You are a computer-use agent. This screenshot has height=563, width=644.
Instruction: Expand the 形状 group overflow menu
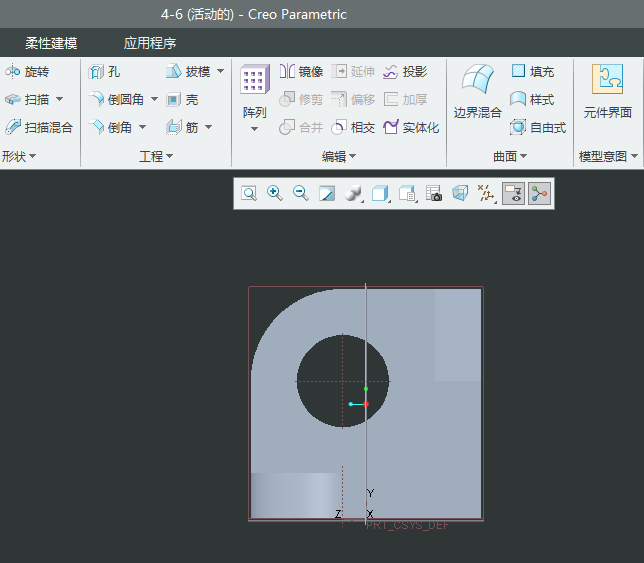coord(19,156)
